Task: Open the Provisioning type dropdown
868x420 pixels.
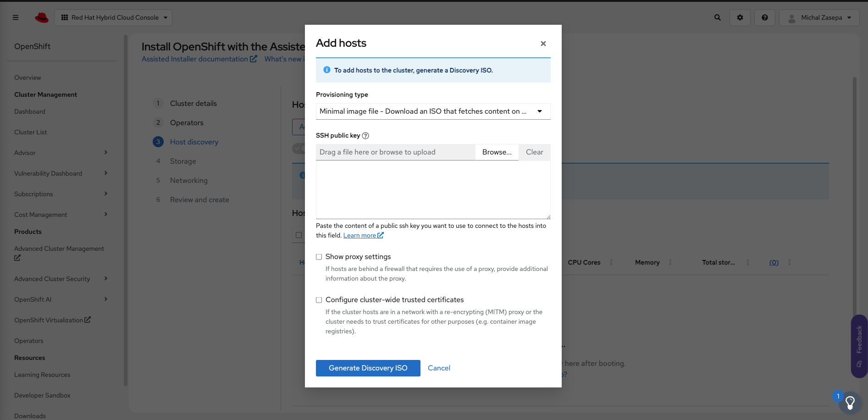Action: 539,111
